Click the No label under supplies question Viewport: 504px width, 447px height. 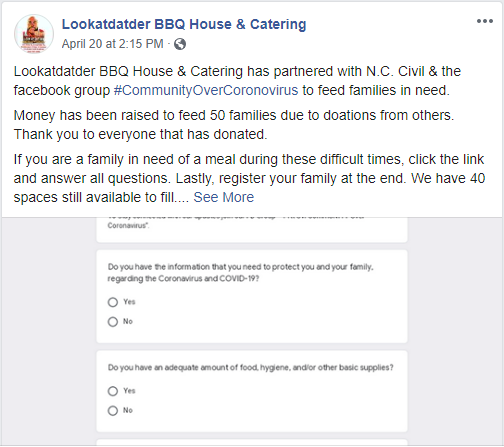coord(128,410)
